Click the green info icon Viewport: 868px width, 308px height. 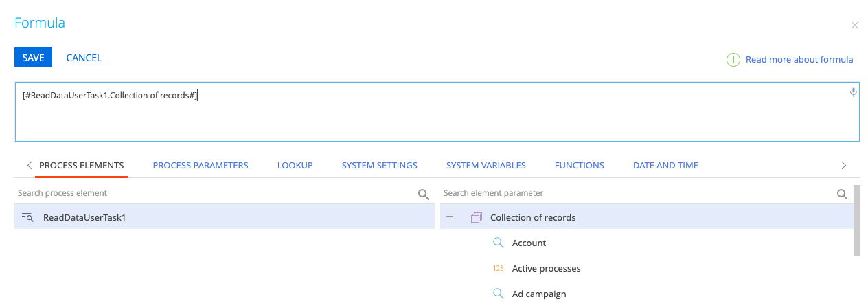733,60
